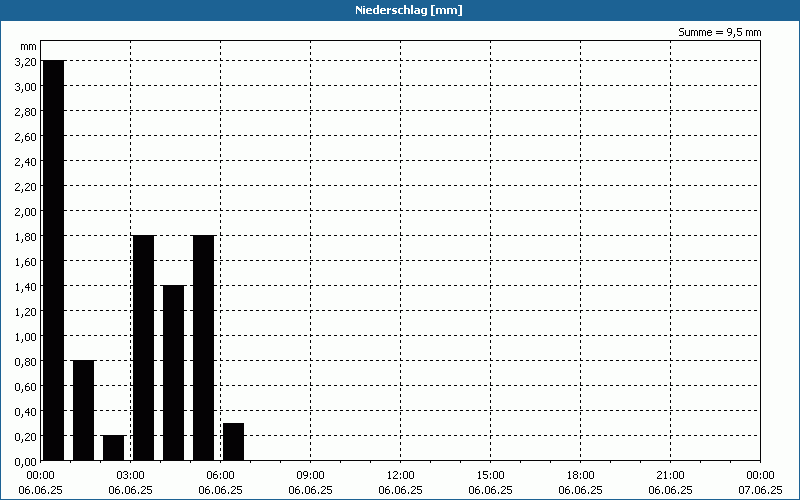Click the x-axis time label "18:00"
Screen dimensions: 800x500
pyautogui.click(x=581, y=476)
